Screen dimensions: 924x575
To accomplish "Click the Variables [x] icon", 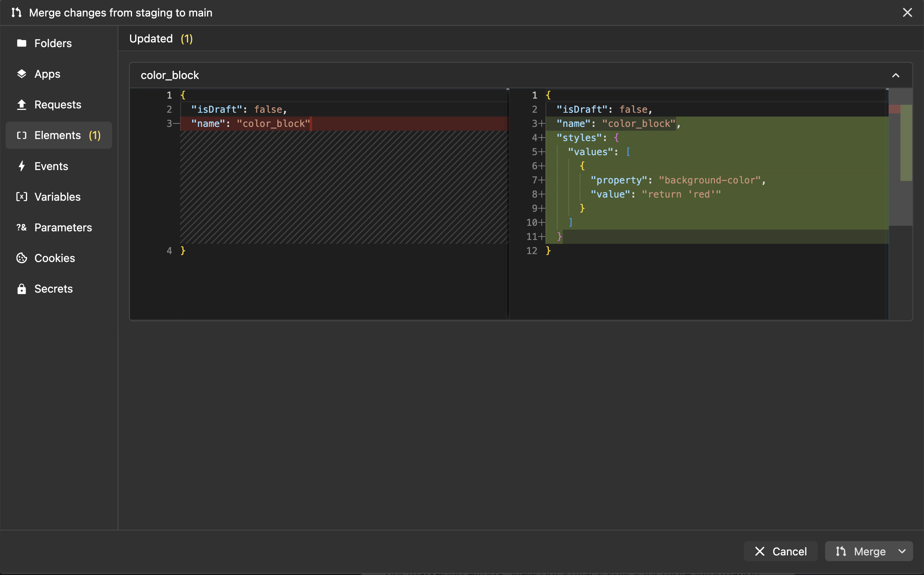I will (22, 197).
